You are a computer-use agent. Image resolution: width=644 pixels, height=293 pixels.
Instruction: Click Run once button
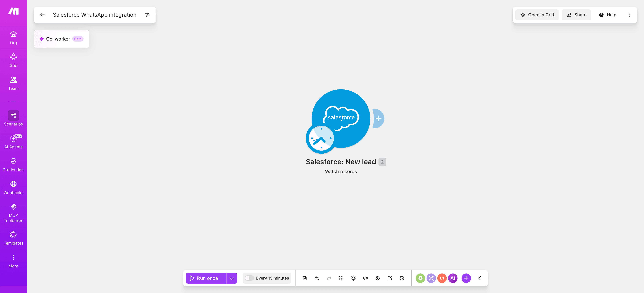coord(206,278)
